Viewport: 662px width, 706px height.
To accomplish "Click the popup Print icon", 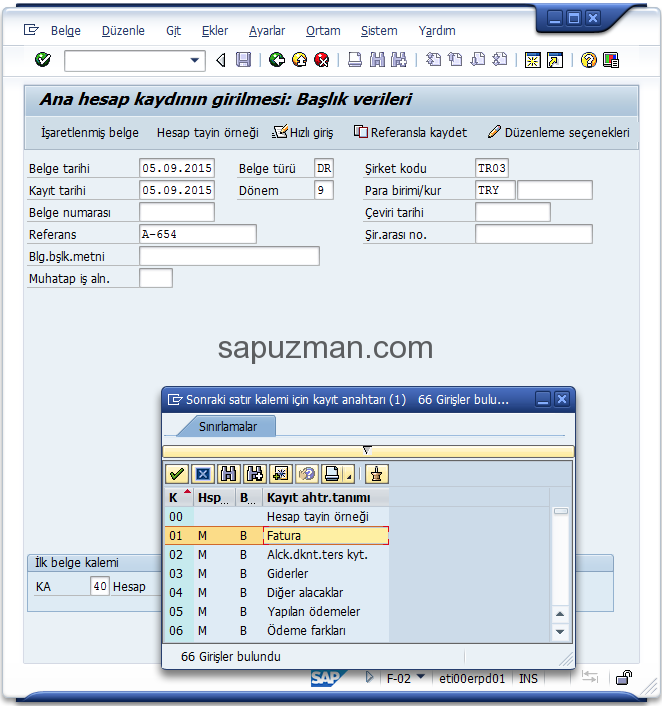I will (x=332, y=474).
